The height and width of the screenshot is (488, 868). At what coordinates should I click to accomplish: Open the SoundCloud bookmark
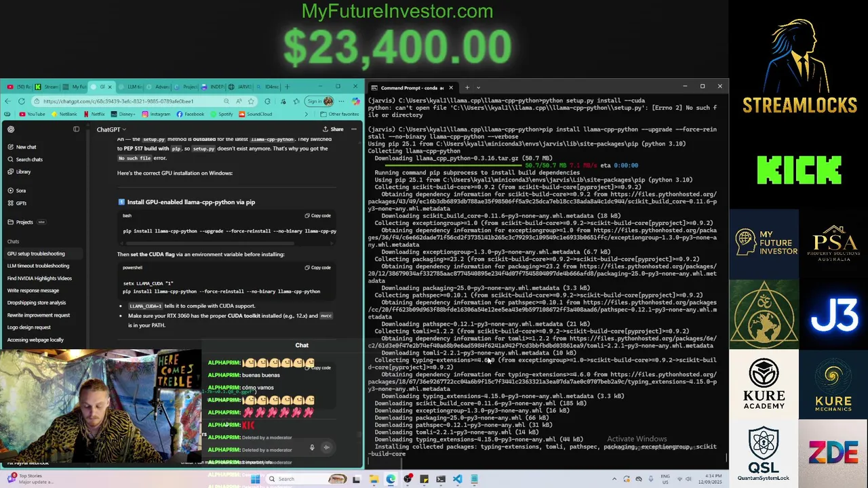click(x=255, y=114)
